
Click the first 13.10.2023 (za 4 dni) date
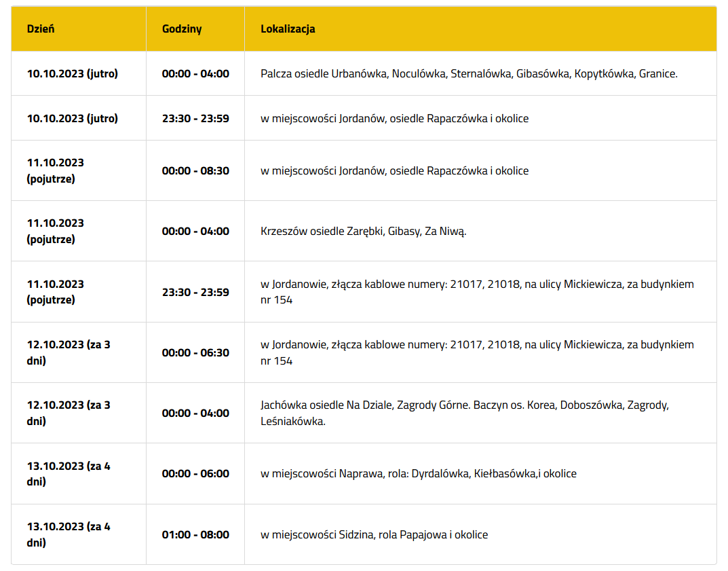pos(69,473)
